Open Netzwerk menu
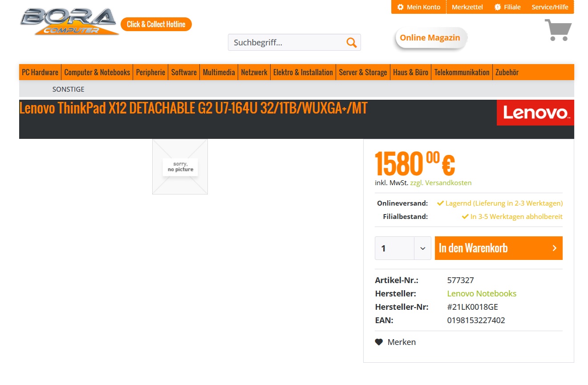The height and width of the screenshot is (385, 588). pyautogui.click(x=254, y=72)
